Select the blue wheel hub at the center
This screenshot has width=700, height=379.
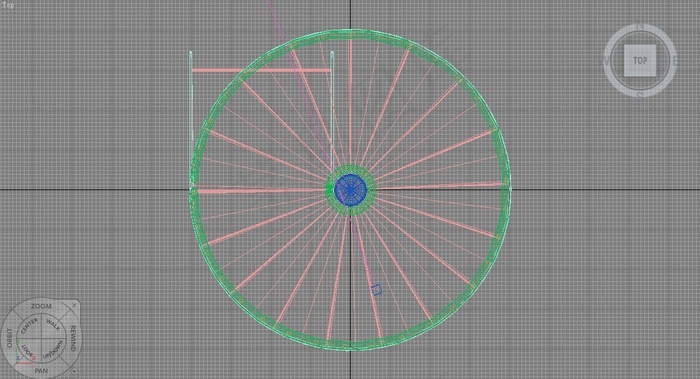point(350,190)
